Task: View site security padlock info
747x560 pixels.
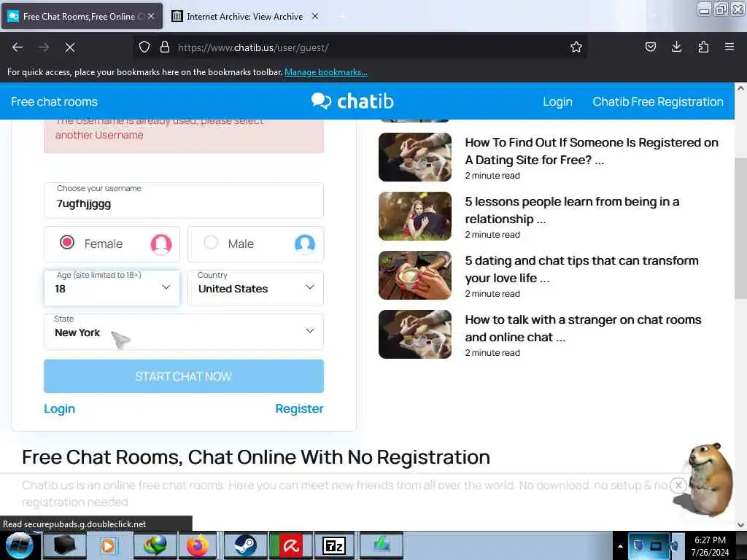Action: click(x=165, y=47)
